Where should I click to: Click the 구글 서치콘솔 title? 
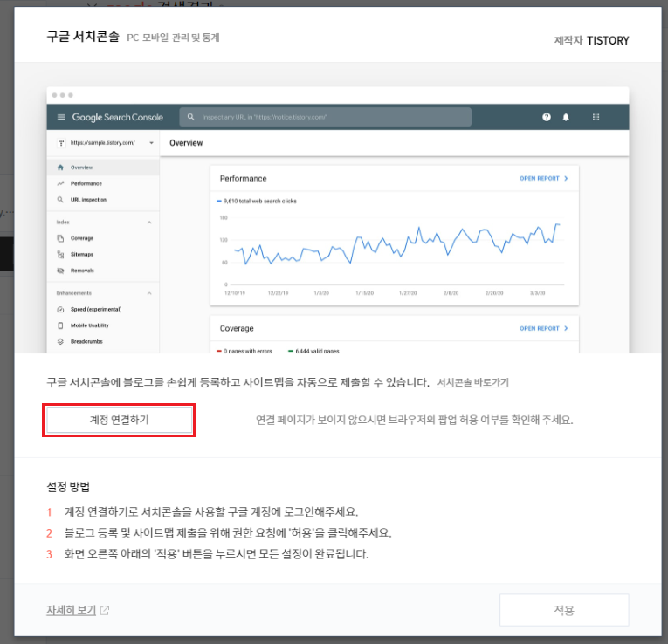coord(83,36)
